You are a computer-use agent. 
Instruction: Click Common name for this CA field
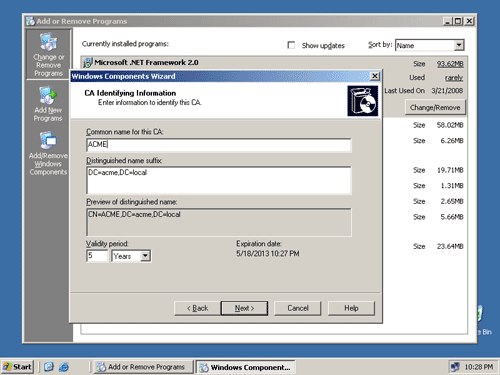219,145
